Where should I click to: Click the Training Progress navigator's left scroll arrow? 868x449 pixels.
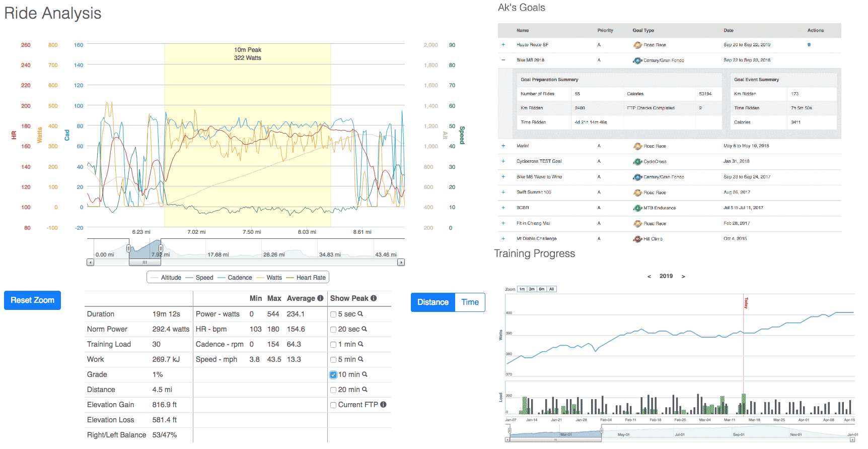coord(508,440)
